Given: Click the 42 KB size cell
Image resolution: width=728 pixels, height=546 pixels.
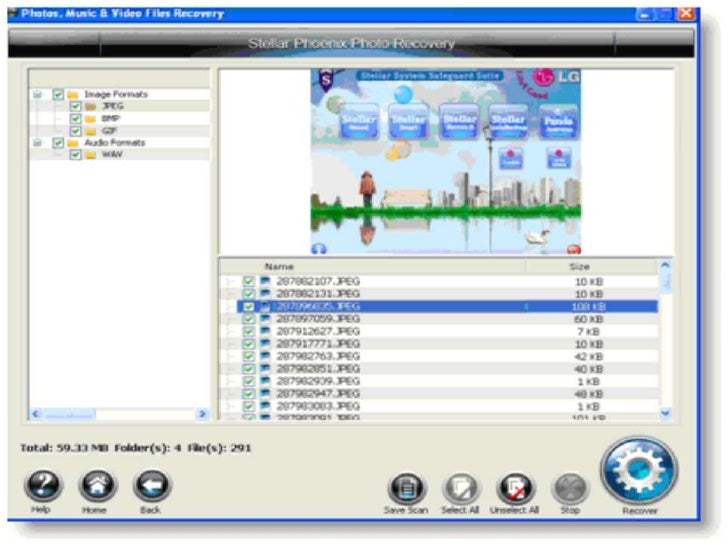Looking at the screenshot, I should pos(588,357).
